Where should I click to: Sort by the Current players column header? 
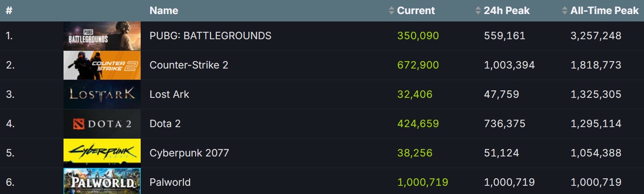pyautogui.click(x=416, y=11)
